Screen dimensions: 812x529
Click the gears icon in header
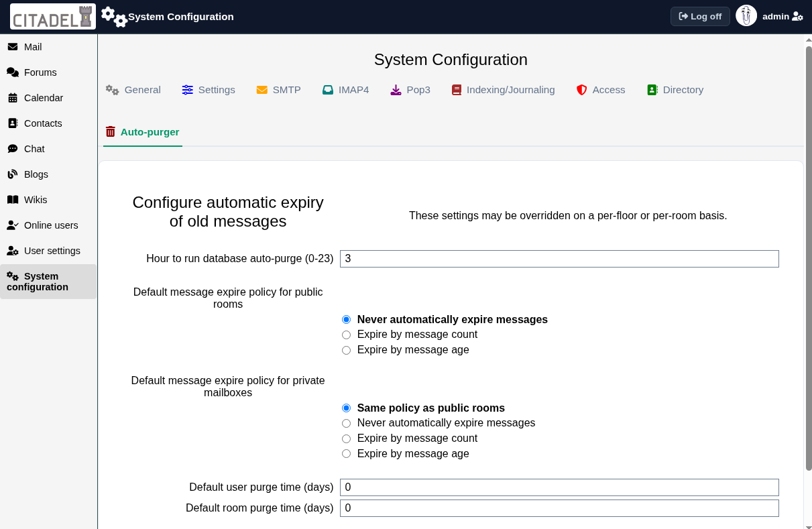pos(114,17)
